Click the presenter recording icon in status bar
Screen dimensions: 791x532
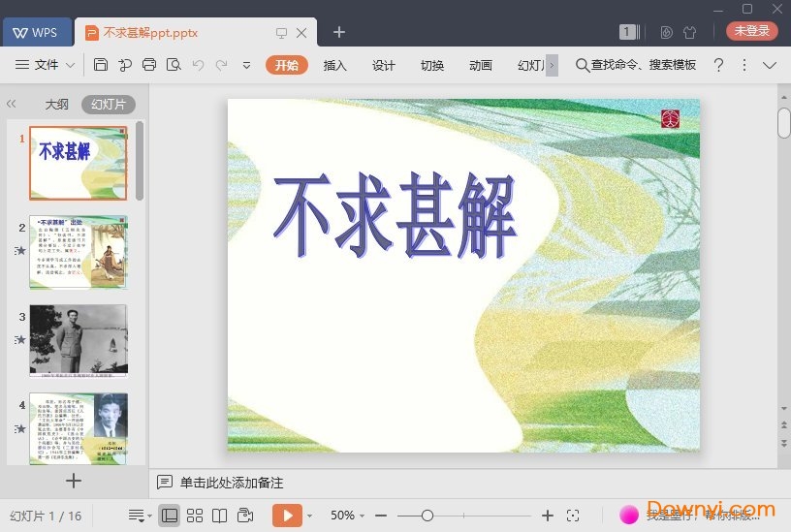[x=245, y=516]
